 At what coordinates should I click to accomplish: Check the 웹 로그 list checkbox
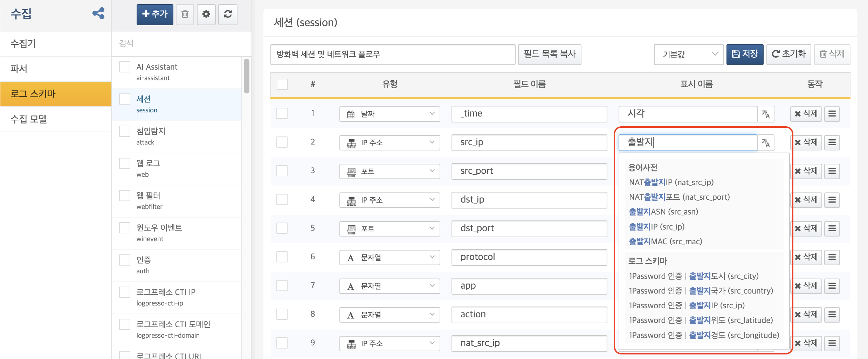[x=125, y=163]
